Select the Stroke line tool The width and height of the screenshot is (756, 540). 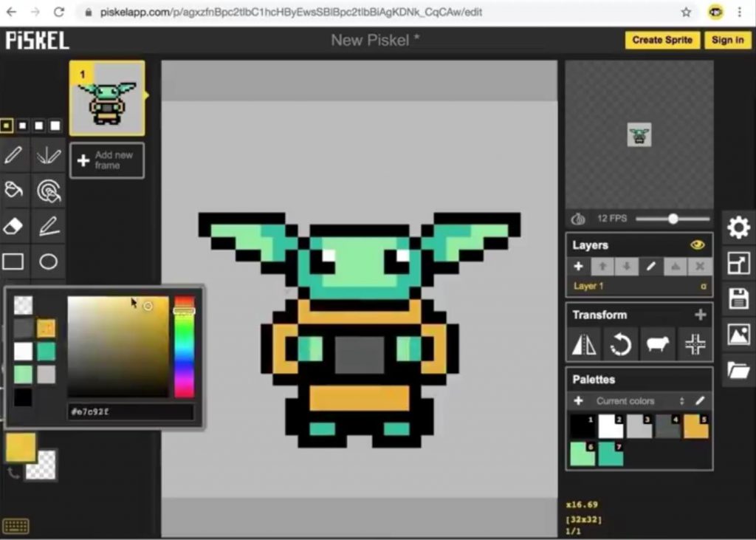click(x=49, y=226)
